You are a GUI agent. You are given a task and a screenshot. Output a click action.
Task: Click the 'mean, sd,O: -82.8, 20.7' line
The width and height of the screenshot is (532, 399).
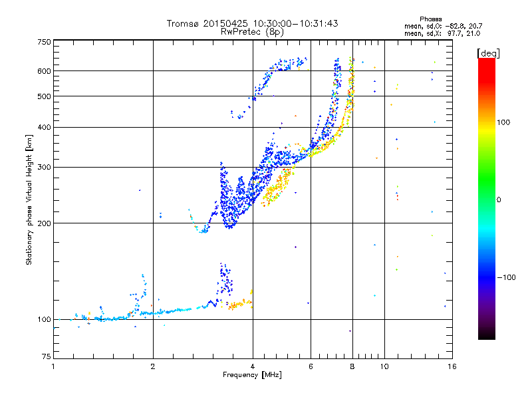(443, 26)
